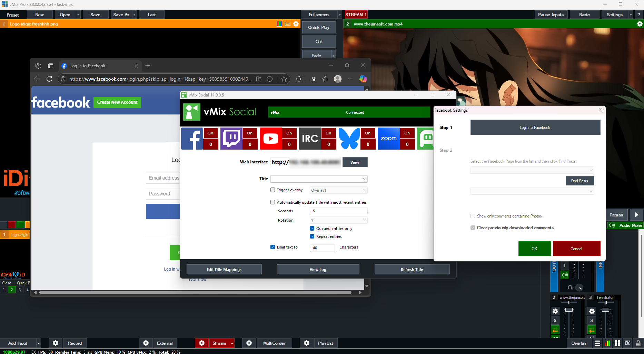
Task: Uncheck Repeat entries
Action: pos(312,236)
